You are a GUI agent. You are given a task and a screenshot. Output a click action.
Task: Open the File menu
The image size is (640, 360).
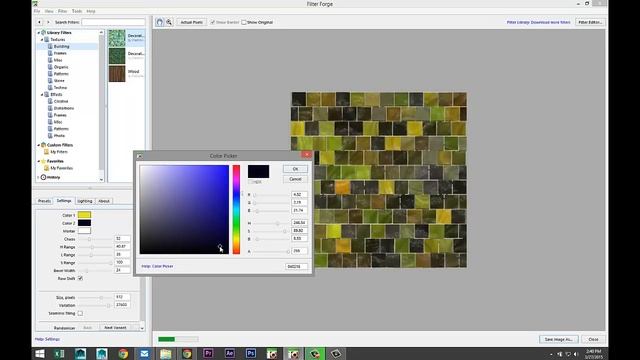click(x=37, y=11)
